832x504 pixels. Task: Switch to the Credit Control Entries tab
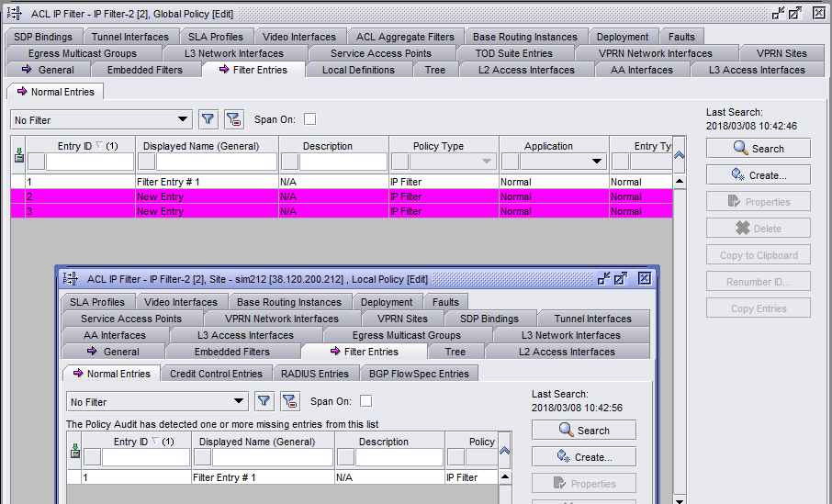(x=216, y=374)
